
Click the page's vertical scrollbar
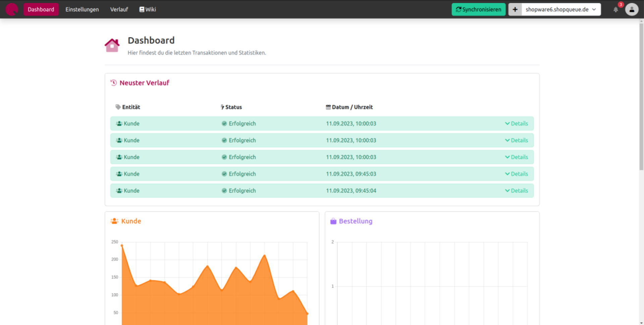coord(641,101)
